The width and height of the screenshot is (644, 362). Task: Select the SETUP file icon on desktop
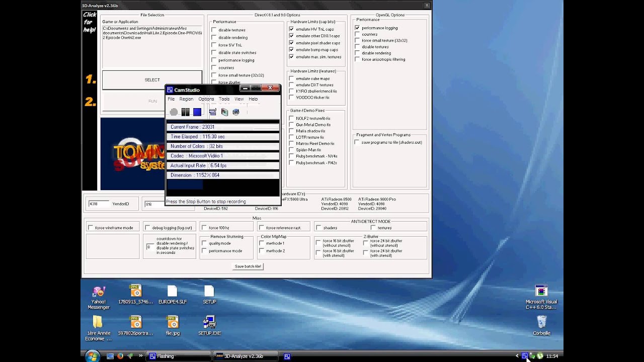coord(209,295)
